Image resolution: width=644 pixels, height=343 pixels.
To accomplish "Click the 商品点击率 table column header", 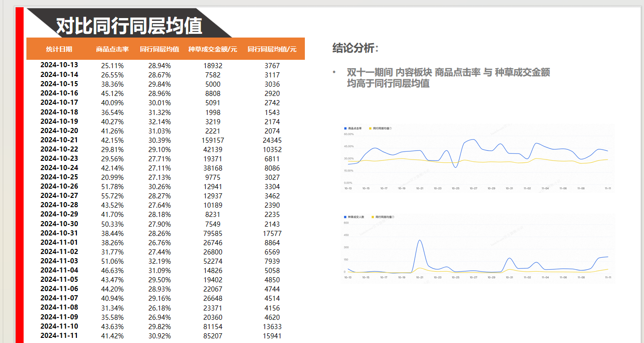I will (113, 49).
